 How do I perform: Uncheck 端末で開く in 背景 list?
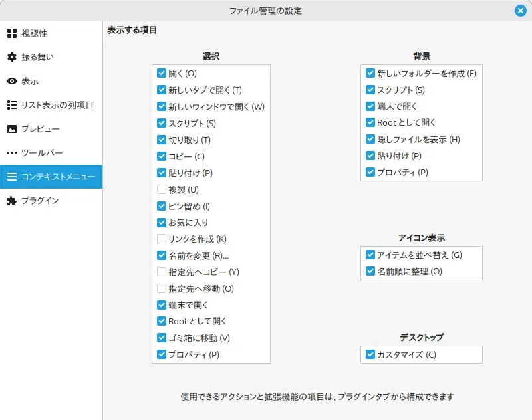[x=370, y=106]
